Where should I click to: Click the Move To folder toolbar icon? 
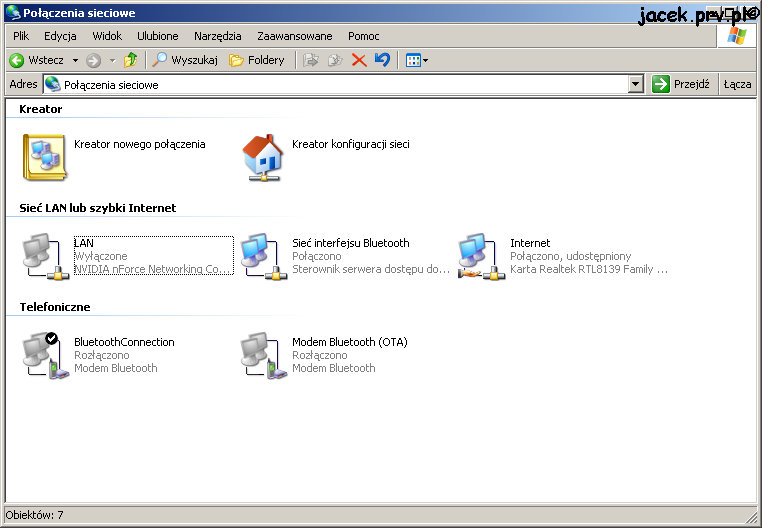[311, 60]
